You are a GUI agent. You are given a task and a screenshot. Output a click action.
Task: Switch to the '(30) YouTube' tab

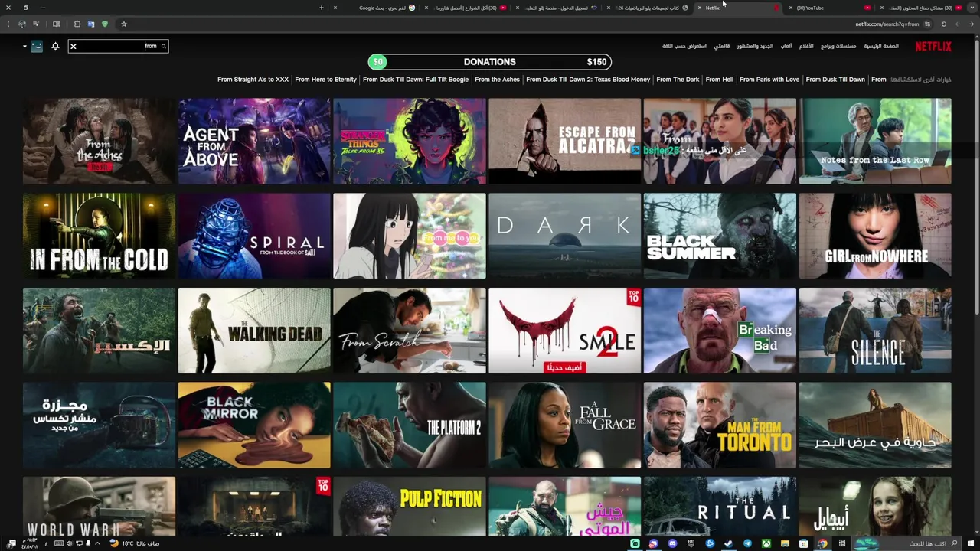831,8
